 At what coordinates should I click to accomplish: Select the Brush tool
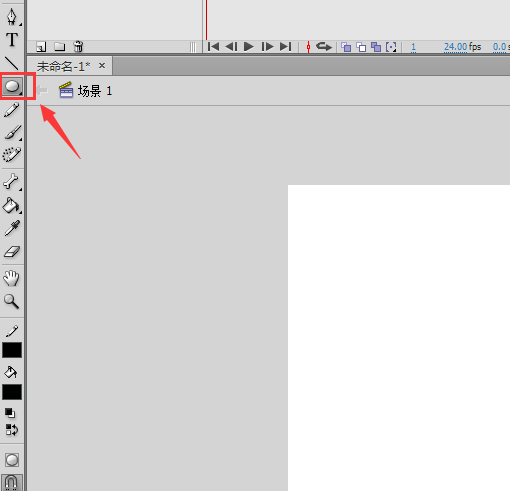pos(12,133)
